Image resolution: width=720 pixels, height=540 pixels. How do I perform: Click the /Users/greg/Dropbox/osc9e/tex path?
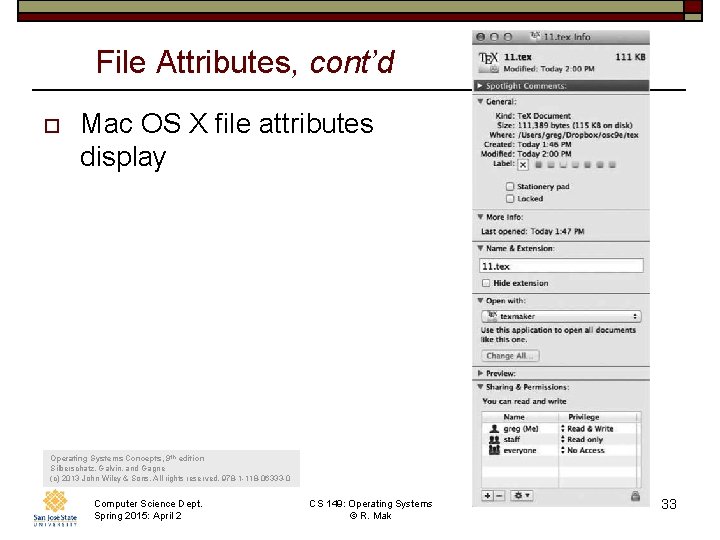tap(578, 135)
